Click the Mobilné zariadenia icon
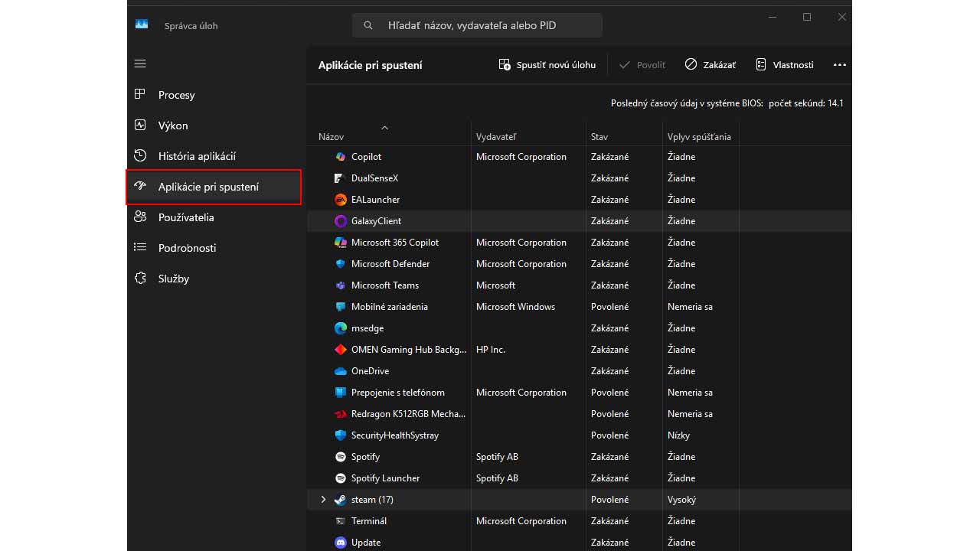 click(341, 307)
